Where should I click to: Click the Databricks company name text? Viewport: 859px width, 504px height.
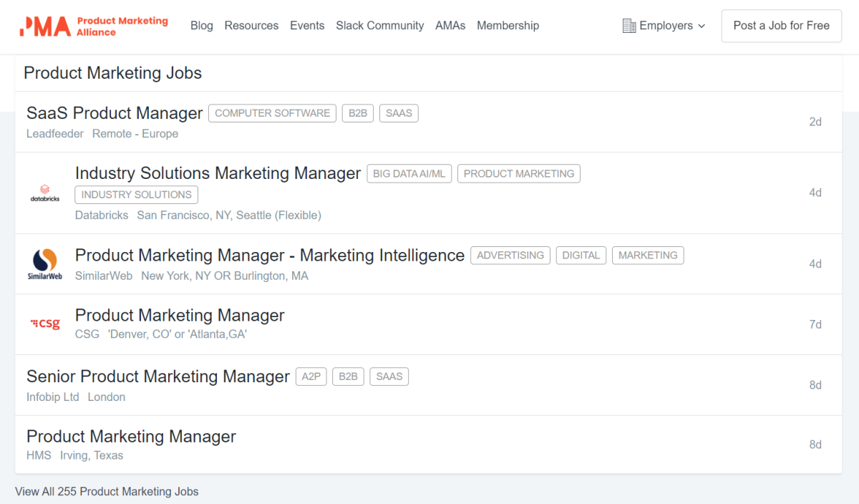tap(102, 215)
